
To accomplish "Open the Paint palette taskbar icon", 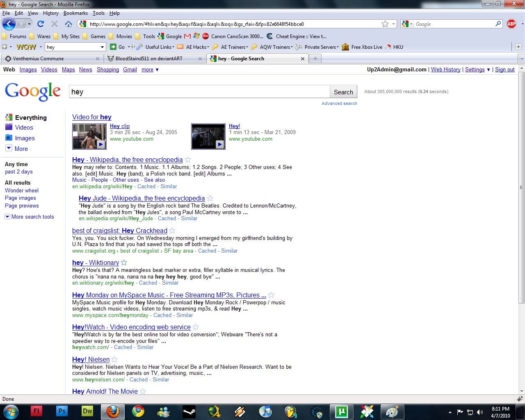I will pos(392,411).
